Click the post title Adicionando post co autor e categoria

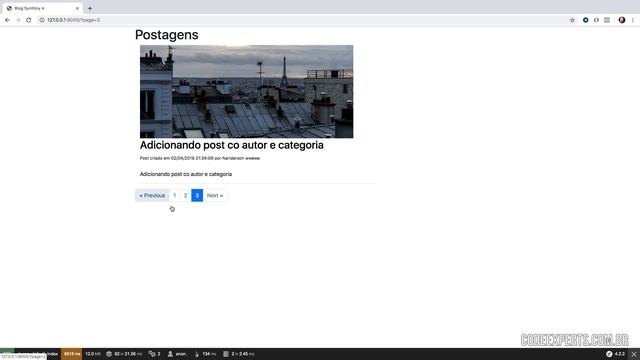coord(231,145)
